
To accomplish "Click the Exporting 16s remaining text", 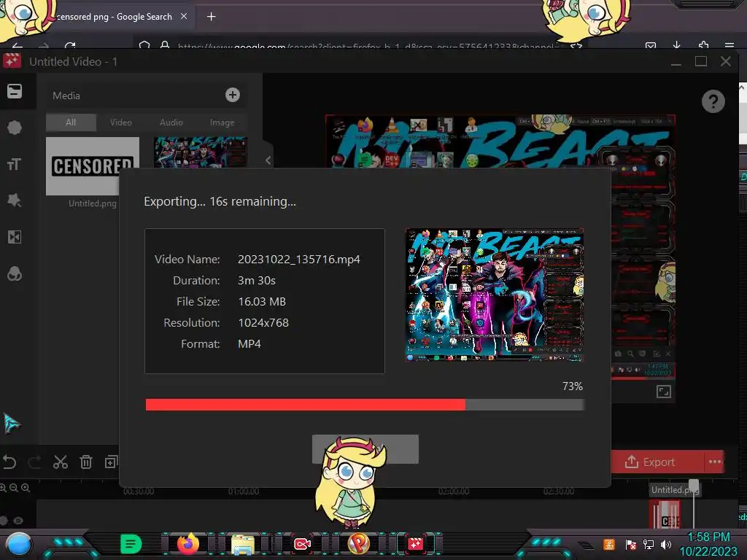I will pyautogui.click(x=220, y=201).
